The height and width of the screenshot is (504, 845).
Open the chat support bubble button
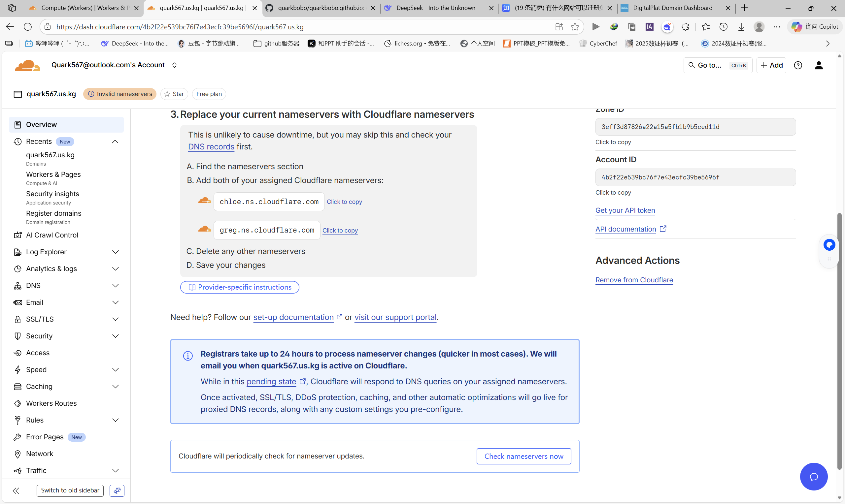coord(813,476)
